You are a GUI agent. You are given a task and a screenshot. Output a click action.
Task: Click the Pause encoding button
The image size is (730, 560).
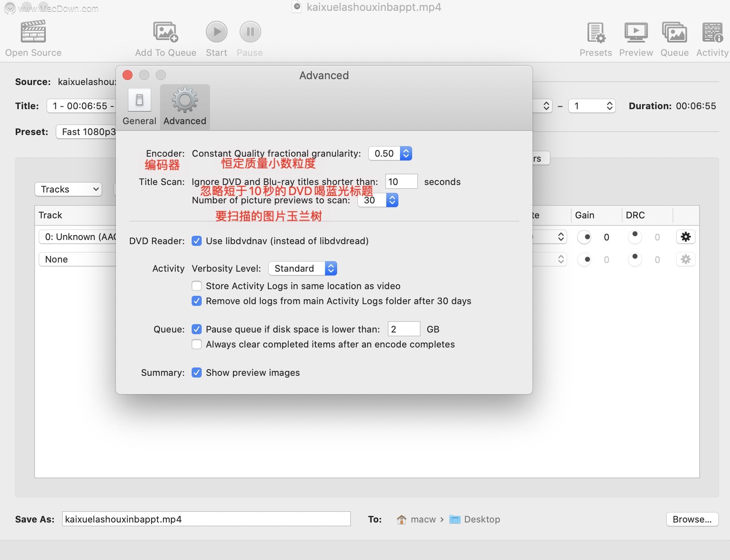point(250,32)
